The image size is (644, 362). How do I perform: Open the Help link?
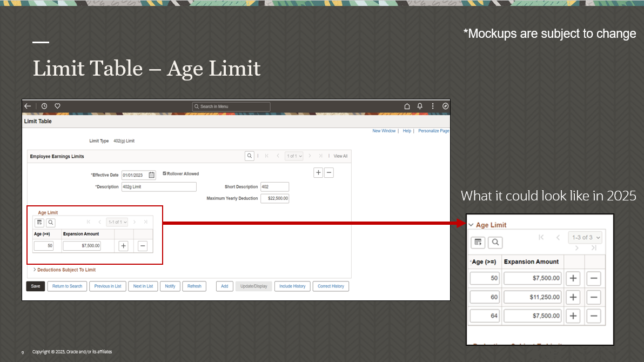pos(407,131)
